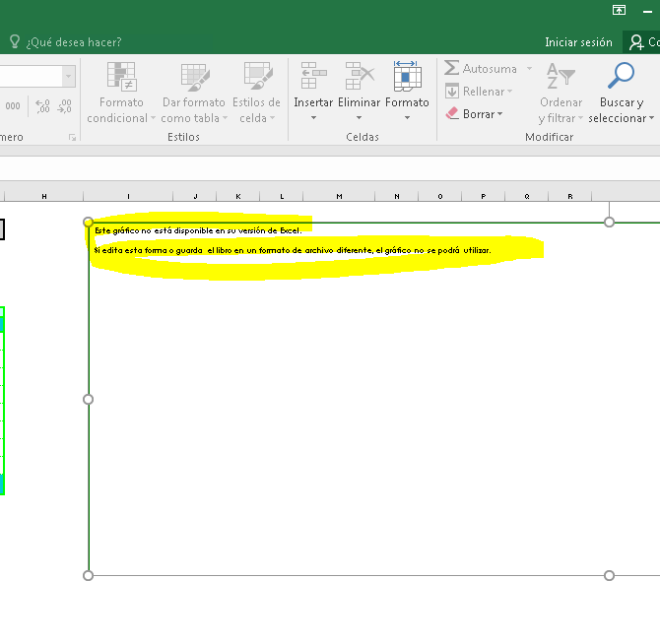This screenshot has width=660, height=644.
Task: Expand the Buscar y seleccionar arrow
Action: [651, 118]
